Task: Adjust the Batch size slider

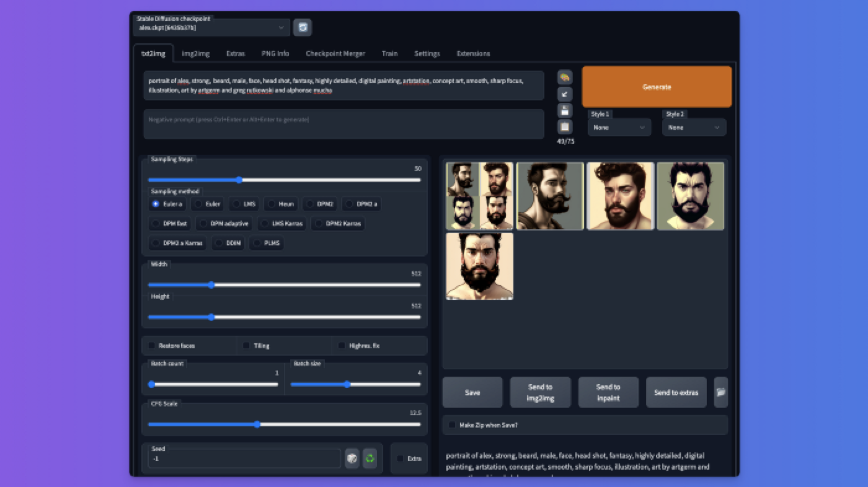Action: click(356, 384)
